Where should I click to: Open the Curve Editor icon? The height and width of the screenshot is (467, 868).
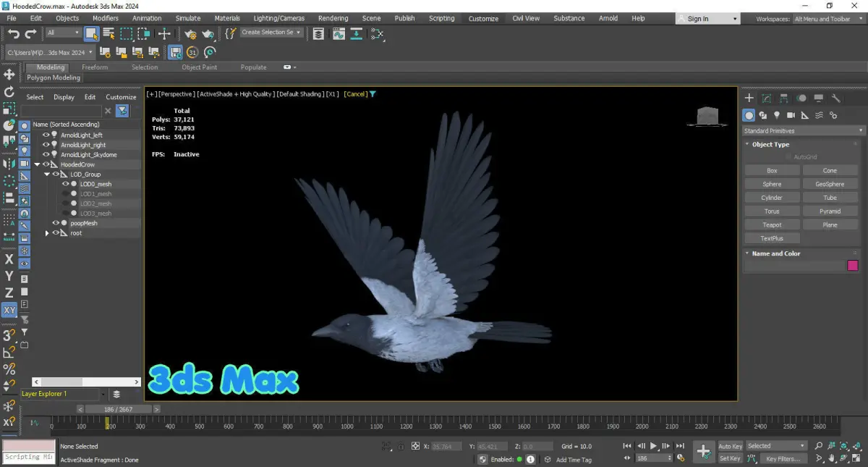[339, 33]
